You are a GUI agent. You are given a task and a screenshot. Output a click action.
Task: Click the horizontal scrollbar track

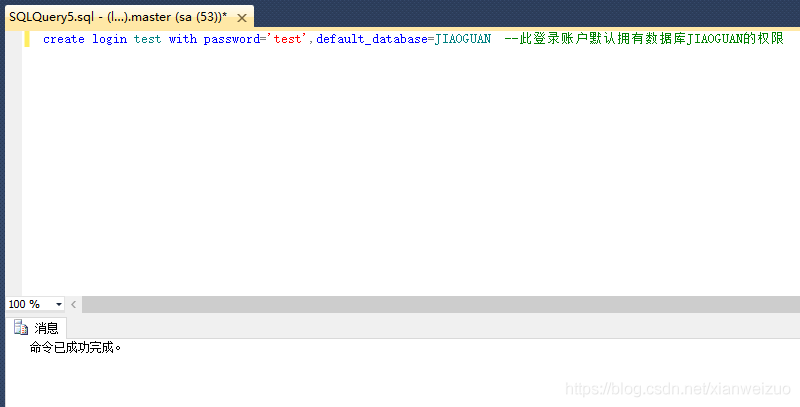[441, 304]
